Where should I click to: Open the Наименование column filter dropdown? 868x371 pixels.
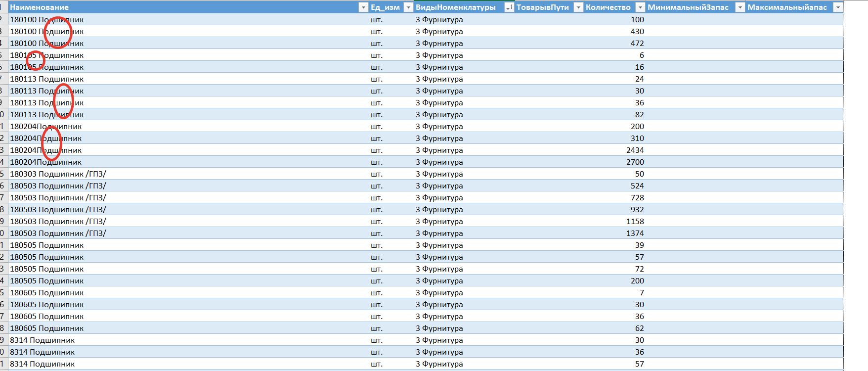click(x=363, y=7)
